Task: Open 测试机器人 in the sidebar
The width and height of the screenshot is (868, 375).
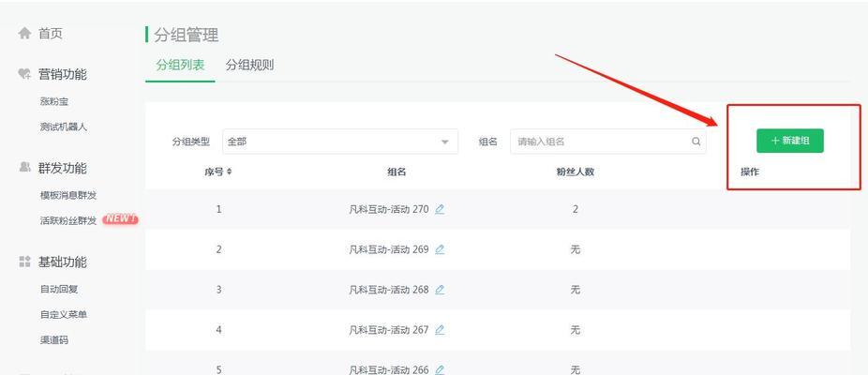Action: 64,127
